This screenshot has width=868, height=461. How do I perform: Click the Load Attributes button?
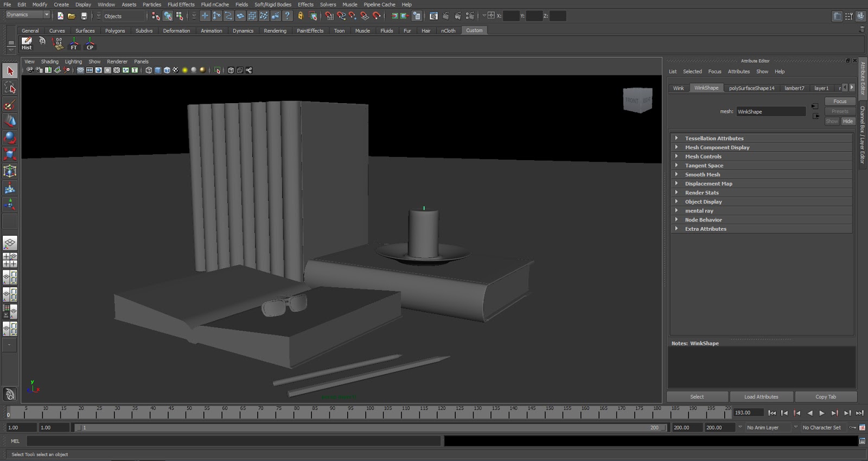coord(761,397)
